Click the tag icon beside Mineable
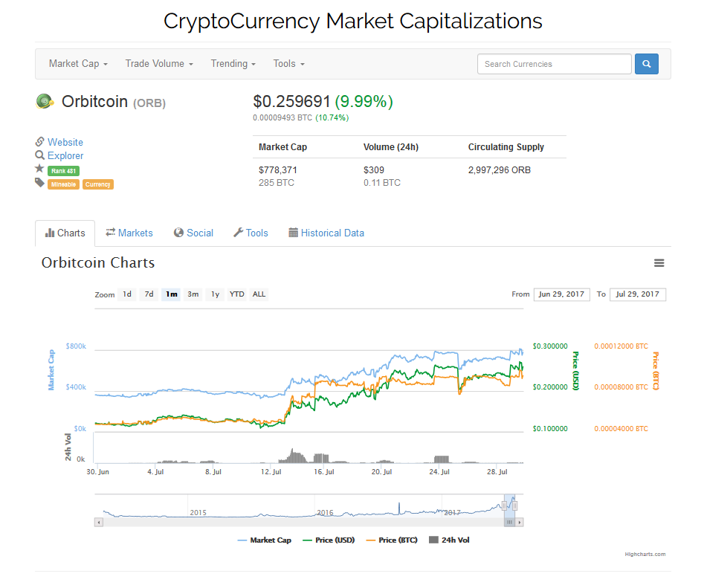The image size is (704, 588). [x=39, y=182]
